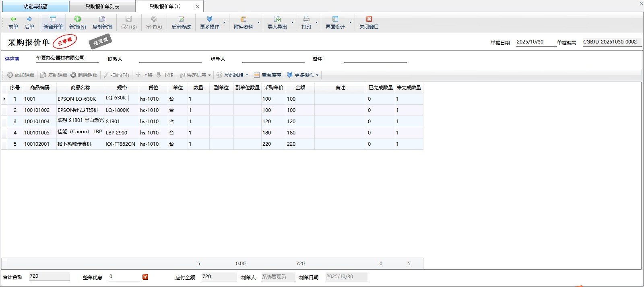Open the 打印 dropdown arrow
The width and height of the screenshot is (644, 287).
tap(316, 23)
